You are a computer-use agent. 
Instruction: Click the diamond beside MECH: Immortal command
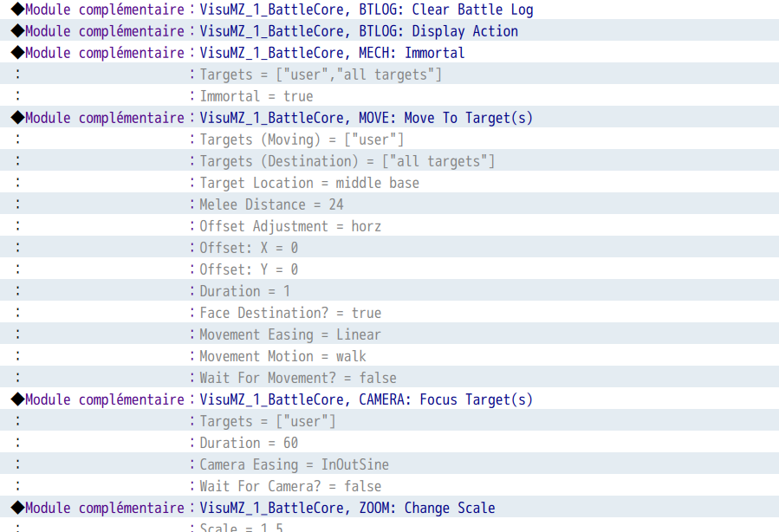17,53
